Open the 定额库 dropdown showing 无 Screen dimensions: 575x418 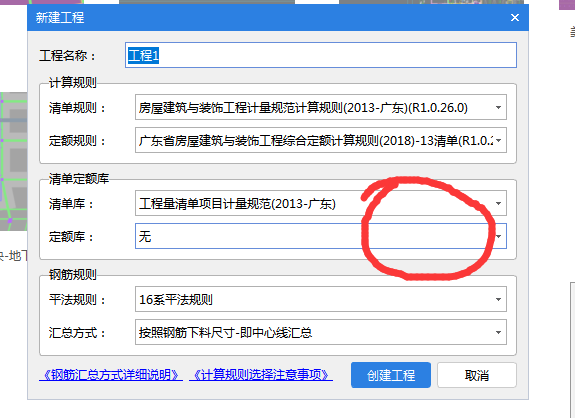321,236
